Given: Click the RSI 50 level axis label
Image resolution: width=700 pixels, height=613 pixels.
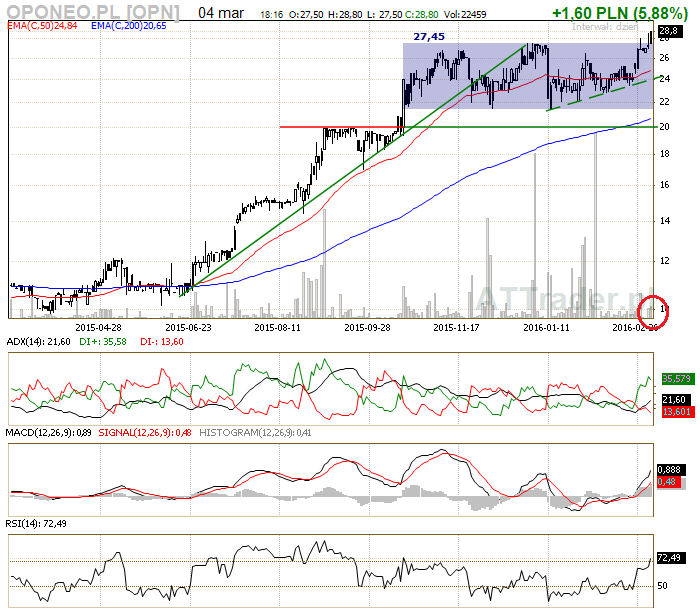Looking at the screenshot, I should coord(662,585).
